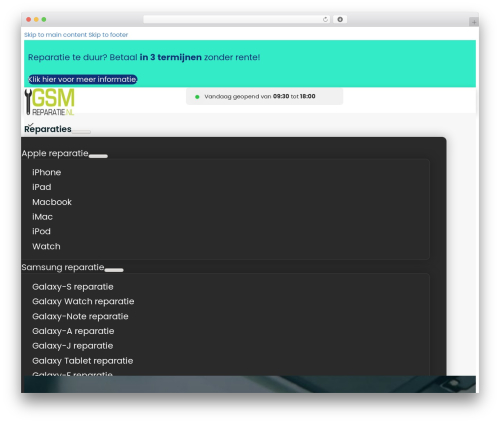500x423 pixels.
Task: Click the 'in 3 termijnen' banner text
Action: (171, 57)
